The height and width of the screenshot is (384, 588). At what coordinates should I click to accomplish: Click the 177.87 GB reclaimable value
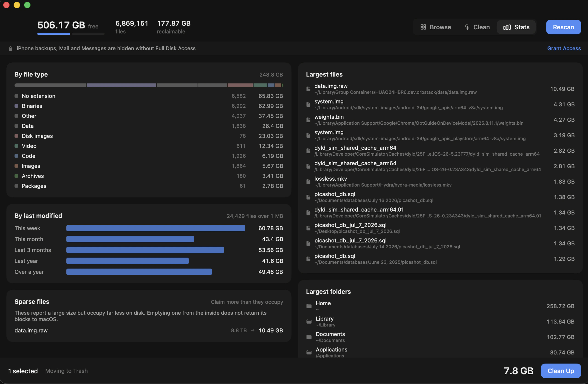click(174, 23)
